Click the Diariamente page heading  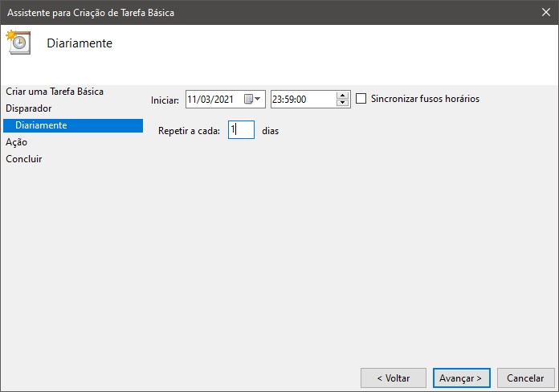[80, 43]
